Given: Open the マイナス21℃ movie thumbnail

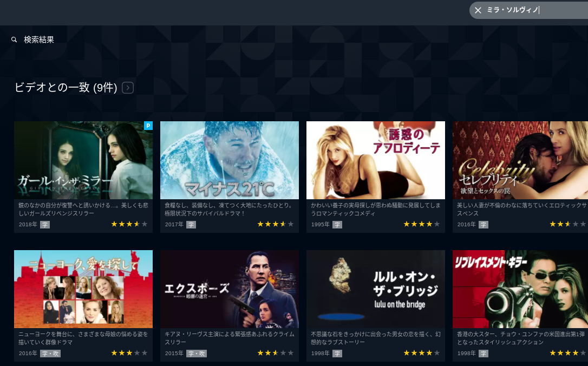Looking at the screenshot, I should [230, 160].
